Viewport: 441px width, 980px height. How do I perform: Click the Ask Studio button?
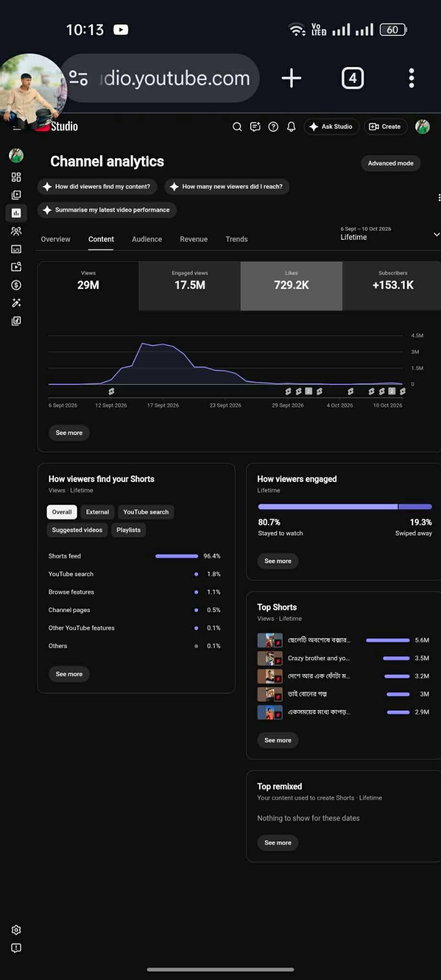(331, 127)
